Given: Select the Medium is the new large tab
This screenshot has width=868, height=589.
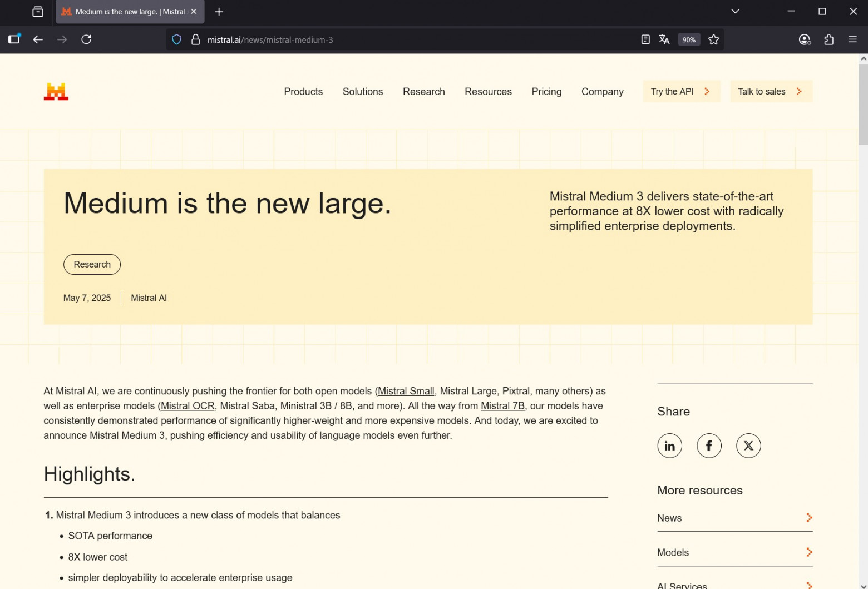Looking at the screenshot, I should pyautogui.click(x=130, y=12).
